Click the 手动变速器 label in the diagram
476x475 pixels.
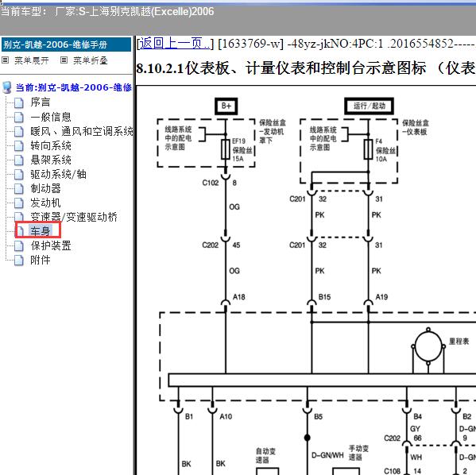click(x=358, y=453)
